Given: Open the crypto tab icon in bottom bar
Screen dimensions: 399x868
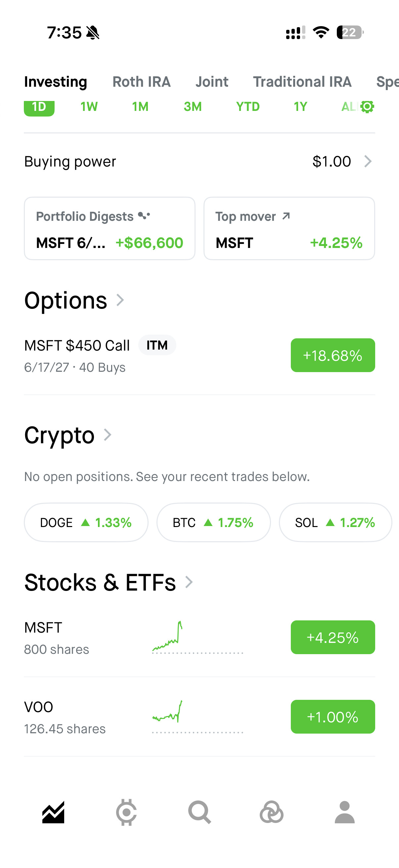Looking at the screenshot, I should coord(126,812).
